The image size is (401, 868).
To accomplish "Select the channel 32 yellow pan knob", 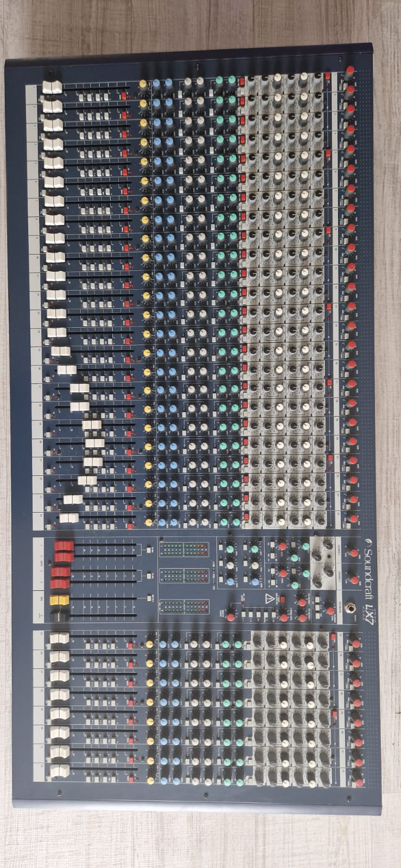I will [x=150, y=780].
